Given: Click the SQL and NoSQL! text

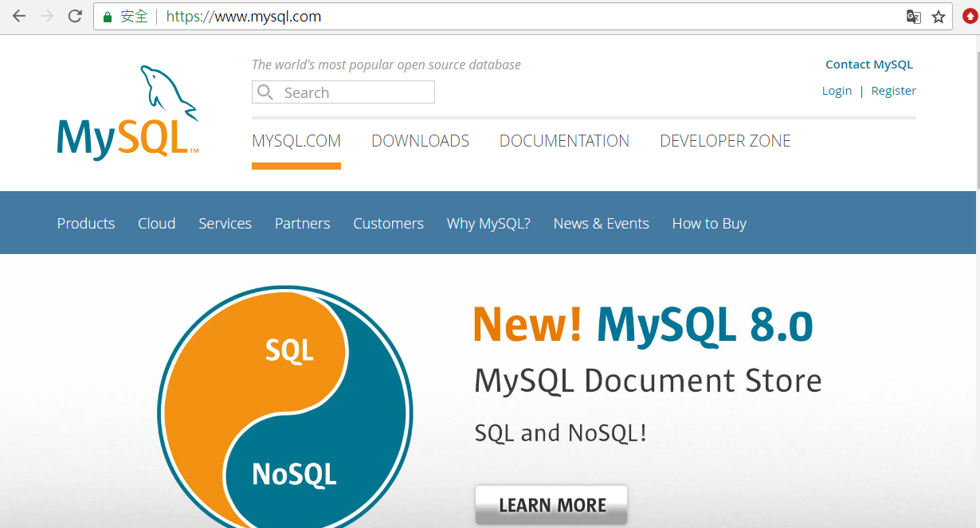Looking at the screenshot, I should pos(560,433).
